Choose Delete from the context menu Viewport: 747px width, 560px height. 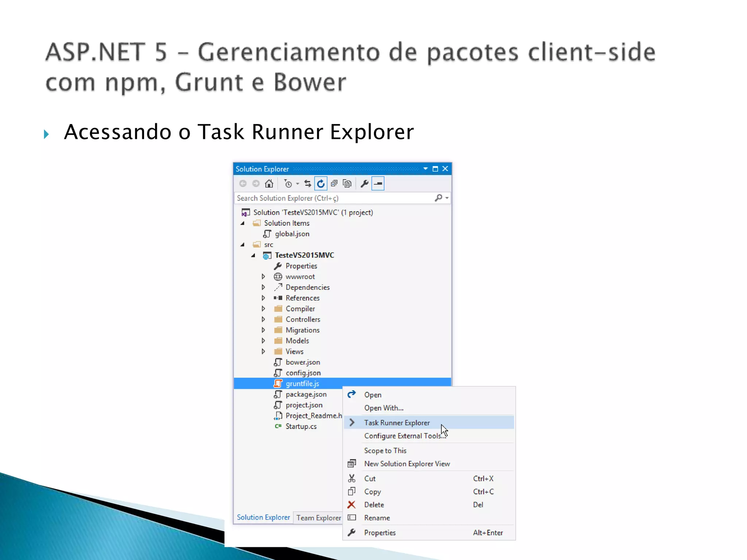429,505
